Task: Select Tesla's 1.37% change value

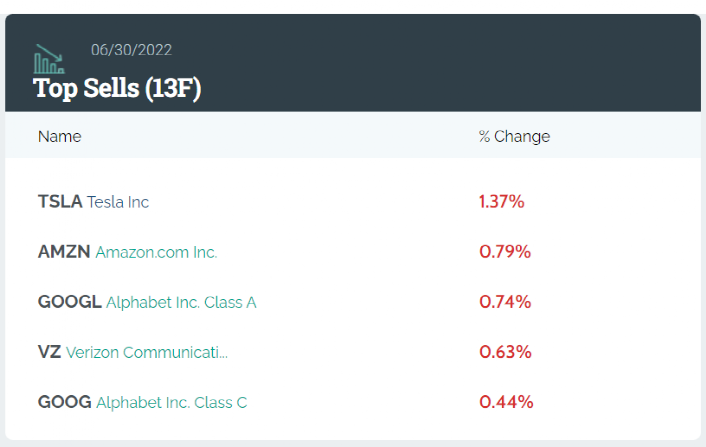Action: [502, 202]
